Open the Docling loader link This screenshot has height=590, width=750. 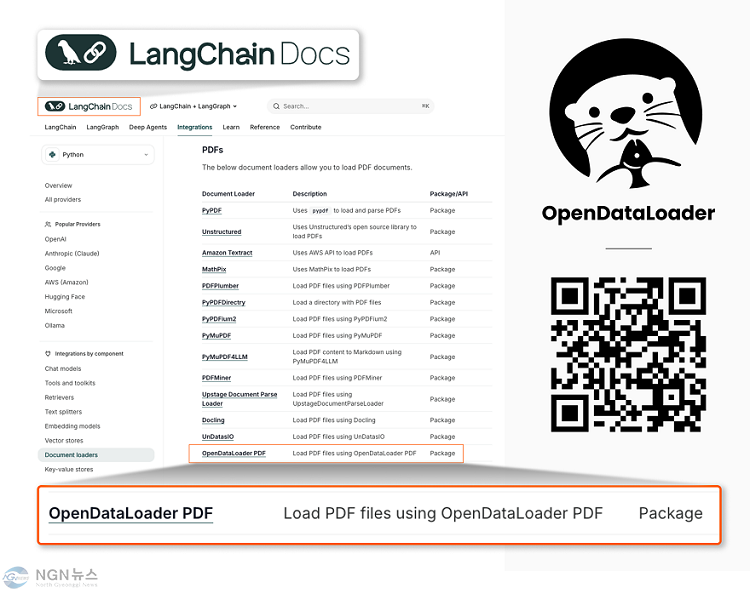(x=213, y=420)
